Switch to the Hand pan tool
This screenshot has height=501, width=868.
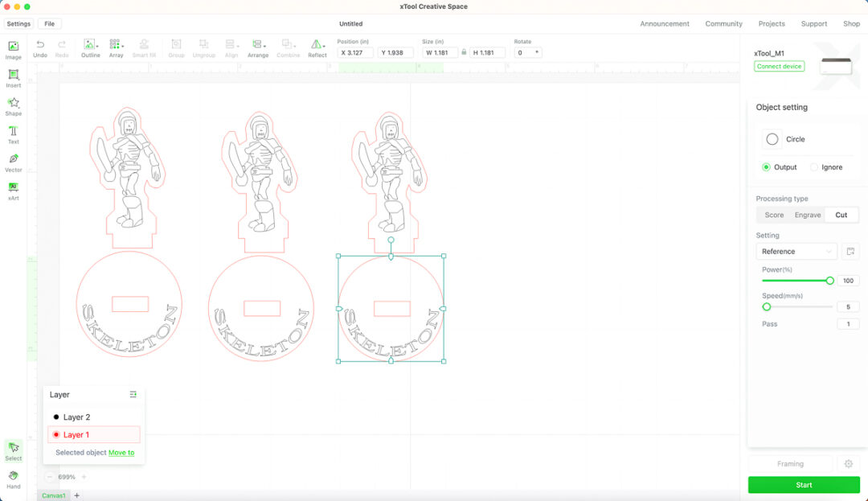13,478
